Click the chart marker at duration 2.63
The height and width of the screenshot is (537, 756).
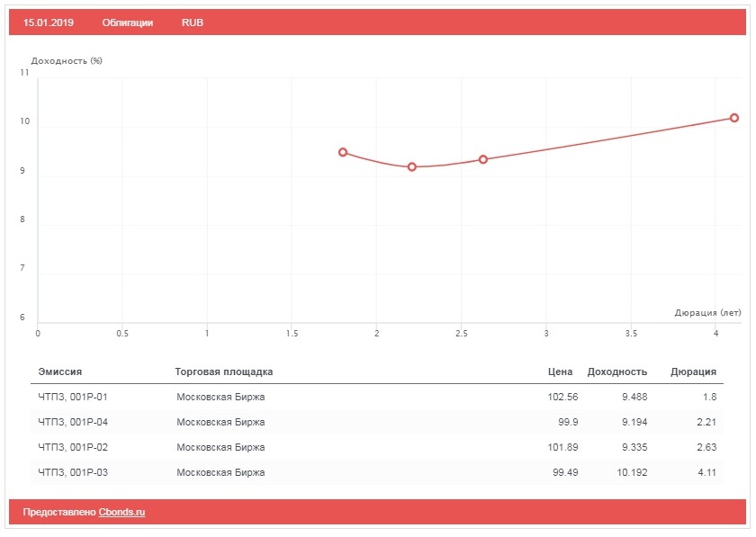pos(483,159)
